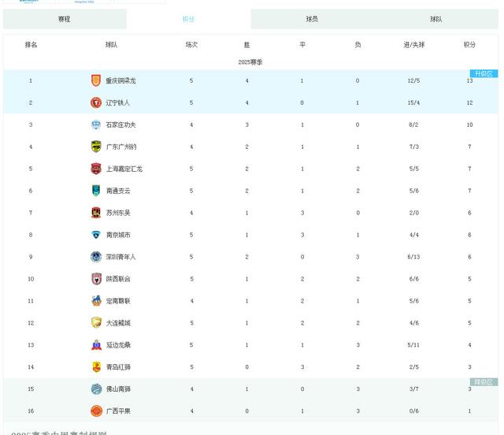Select the 上海嘉定汇龙 crest icon

(96, 169)
